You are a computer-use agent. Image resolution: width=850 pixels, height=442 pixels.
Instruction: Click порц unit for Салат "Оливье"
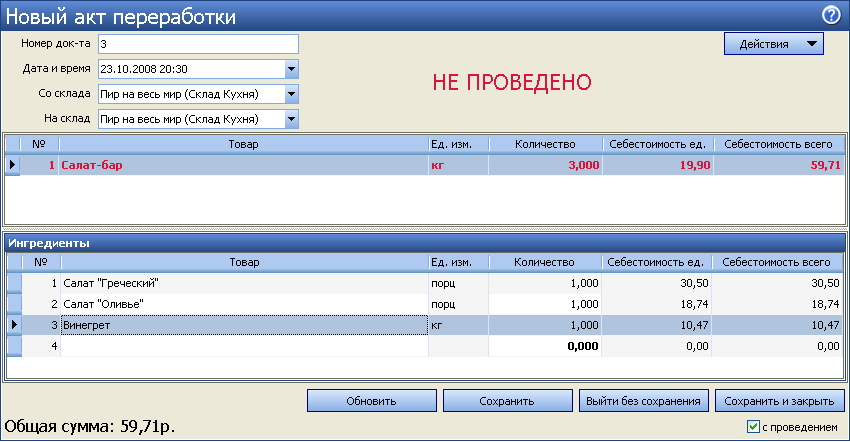point(458,304)
